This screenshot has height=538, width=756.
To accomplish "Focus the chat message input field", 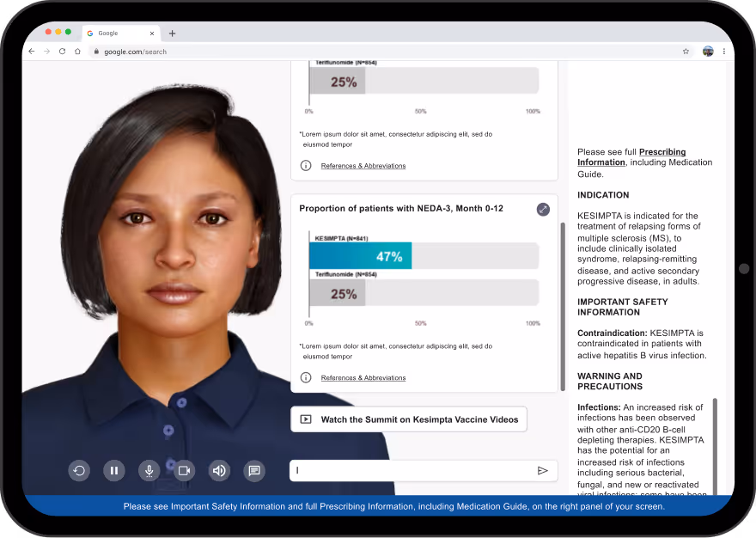I will coord(424,470).
